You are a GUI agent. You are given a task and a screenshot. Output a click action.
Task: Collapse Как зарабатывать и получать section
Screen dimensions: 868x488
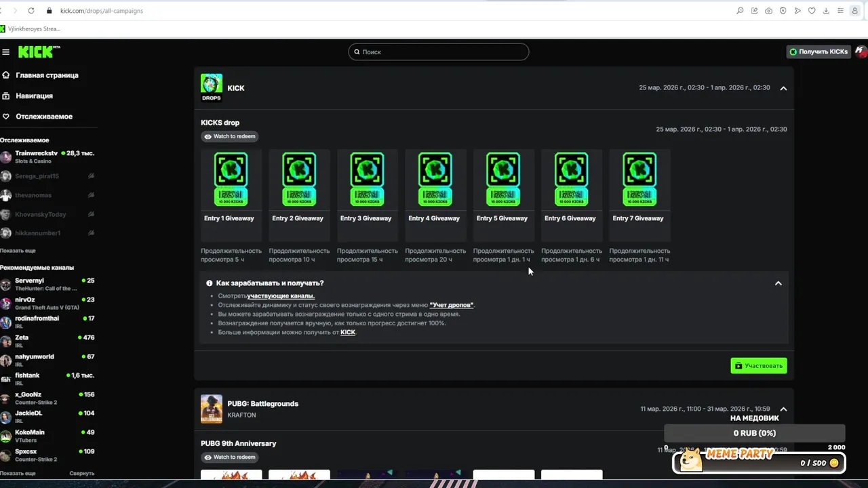778,283
